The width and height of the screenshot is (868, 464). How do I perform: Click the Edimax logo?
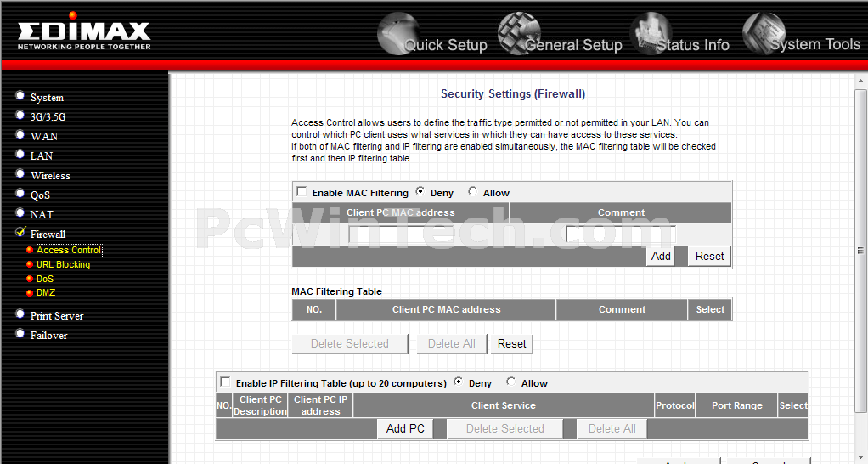point(83,31)
